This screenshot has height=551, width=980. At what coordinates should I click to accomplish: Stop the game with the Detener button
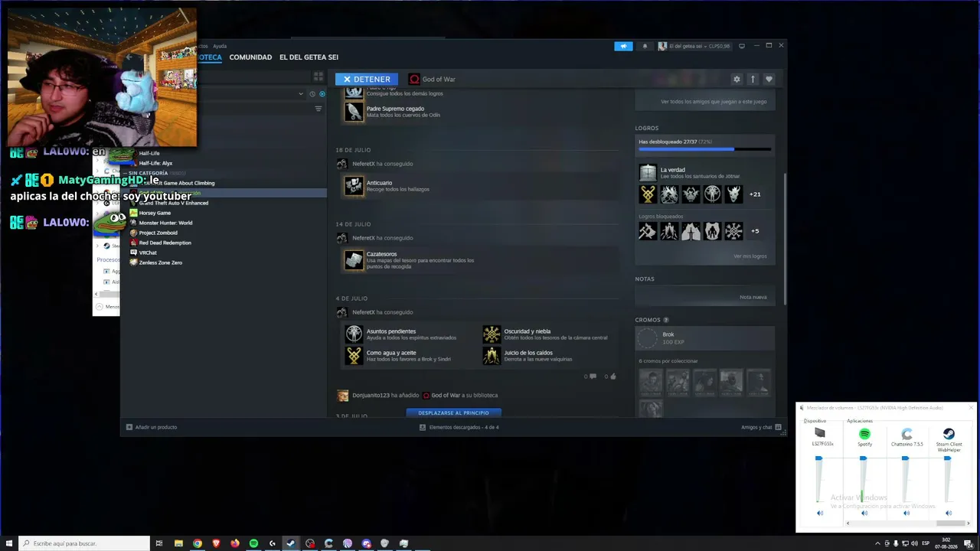pos(367,79)
